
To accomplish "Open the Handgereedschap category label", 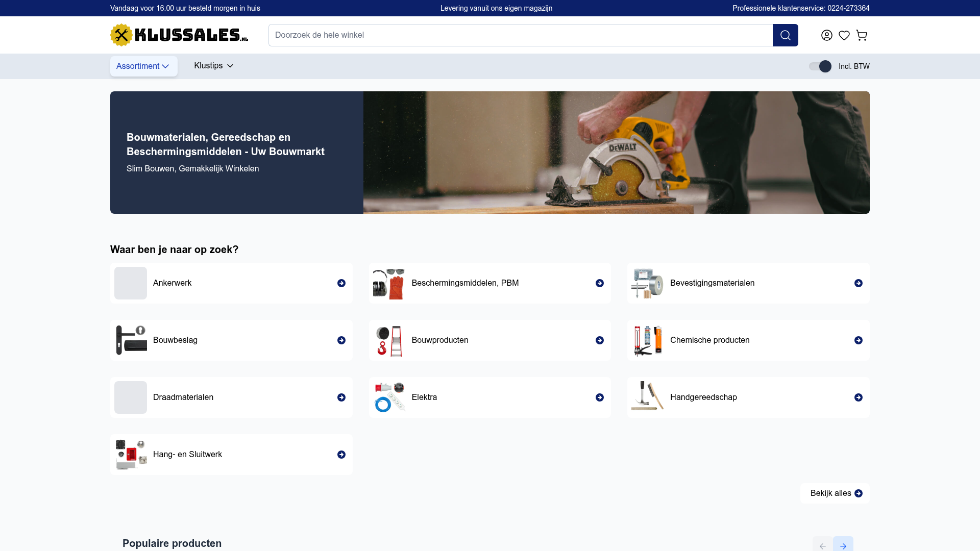I will tap(703, 397).
